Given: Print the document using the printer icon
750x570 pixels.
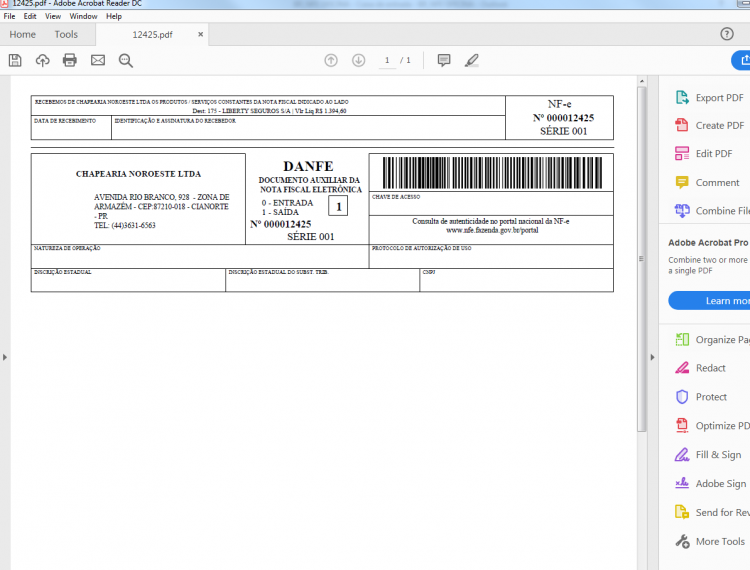Looking at the screenshot, I should click(x=70, y=60).
